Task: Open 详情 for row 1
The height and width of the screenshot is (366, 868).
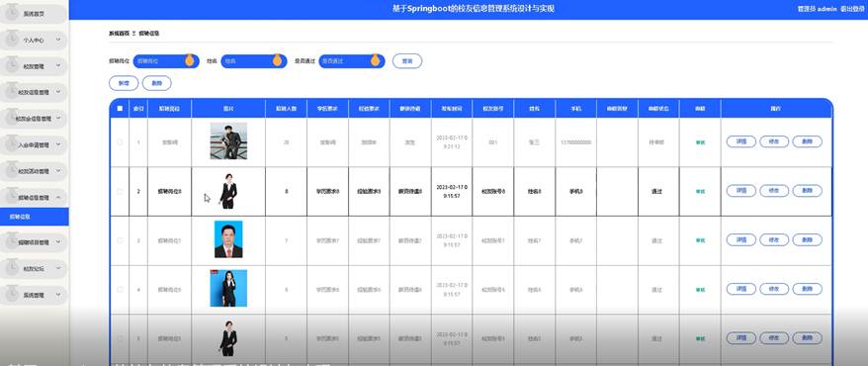Action: click(741, 141)
